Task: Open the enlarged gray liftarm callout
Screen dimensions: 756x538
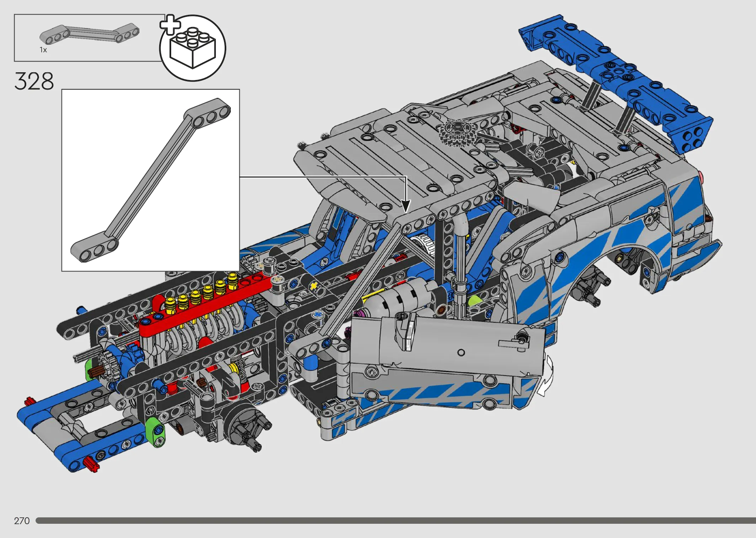Action: click(150, 180)
